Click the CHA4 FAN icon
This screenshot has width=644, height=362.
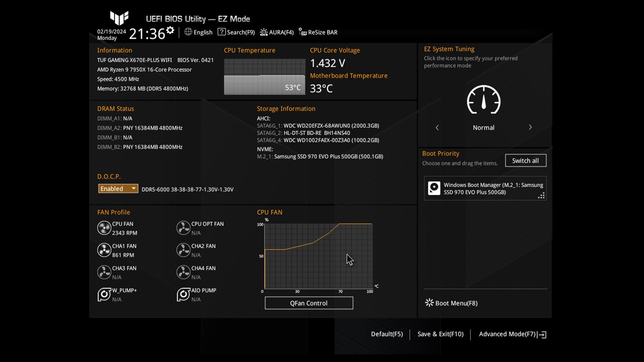[183, 272]
